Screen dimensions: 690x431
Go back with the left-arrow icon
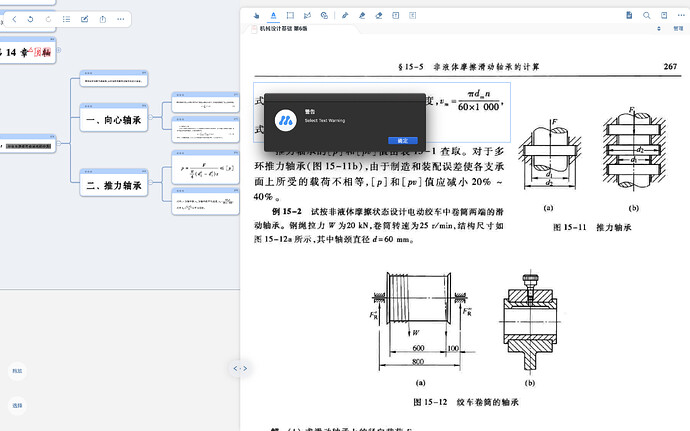(x=15, y=19)
